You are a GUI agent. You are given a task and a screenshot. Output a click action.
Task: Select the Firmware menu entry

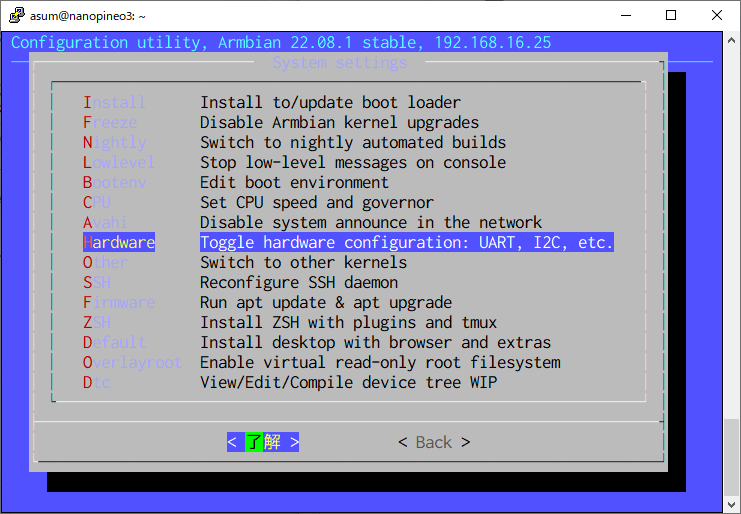(x=119, y=302)
